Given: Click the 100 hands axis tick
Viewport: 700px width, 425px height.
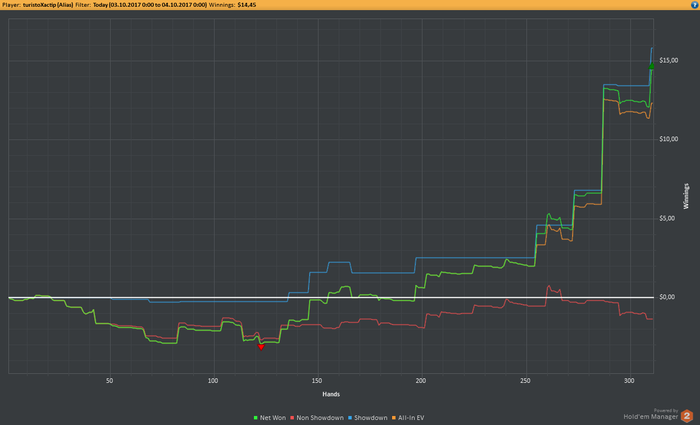Looking at the screenshot, I should click(x=213, y=381).
